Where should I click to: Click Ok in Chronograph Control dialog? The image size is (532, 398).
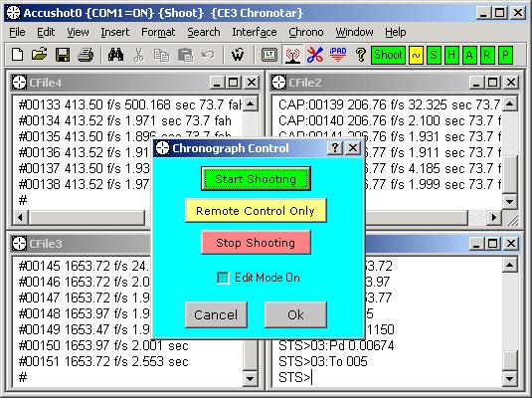pyautogui.click(x=295, y=314)
